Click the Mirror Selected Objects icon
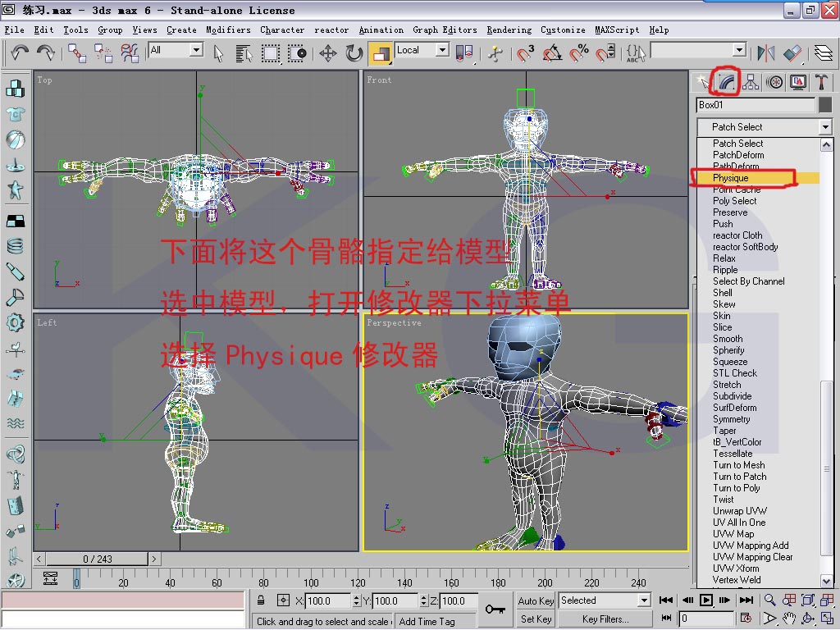 [x=766, y=53]
